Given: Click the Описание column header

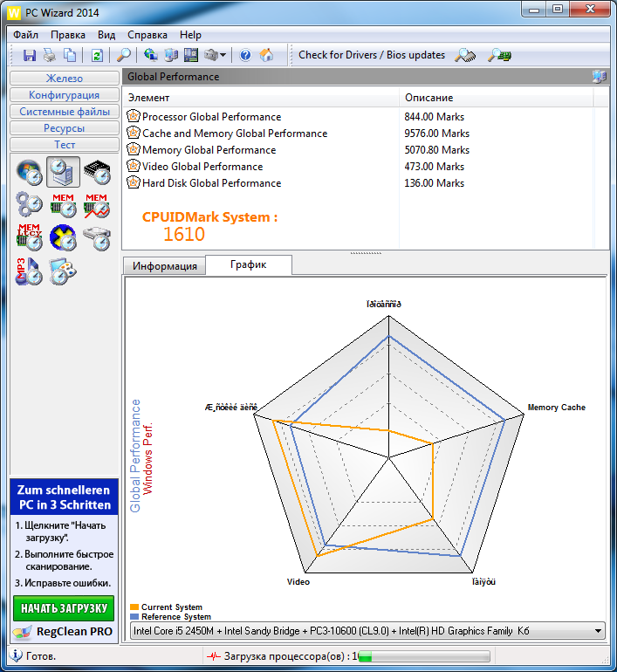Looking at the screenshot, I should pos(497,98).
